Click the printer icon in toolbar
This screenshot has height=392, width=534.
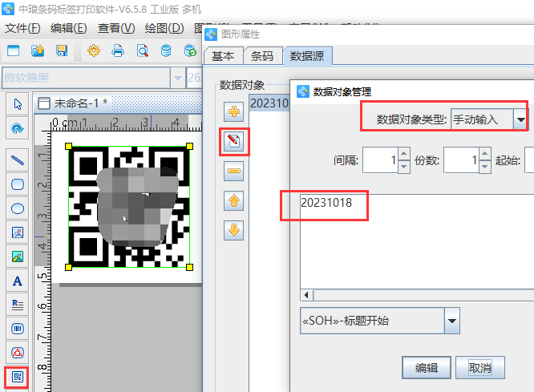pos(118,51)
